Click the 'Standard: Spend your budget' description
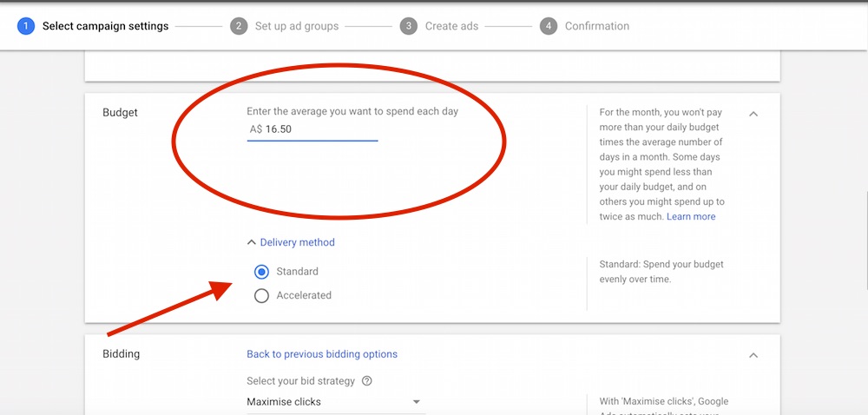Image resolution: width=868 pixels, height=415 pixels. pyautogui.click(x=661, y=272)
